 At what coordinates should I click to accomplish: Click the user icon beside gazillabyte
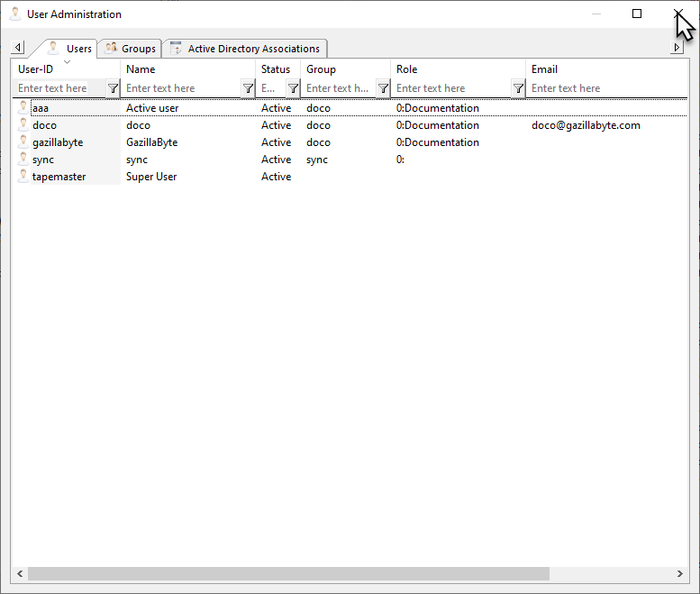point(23,142)
